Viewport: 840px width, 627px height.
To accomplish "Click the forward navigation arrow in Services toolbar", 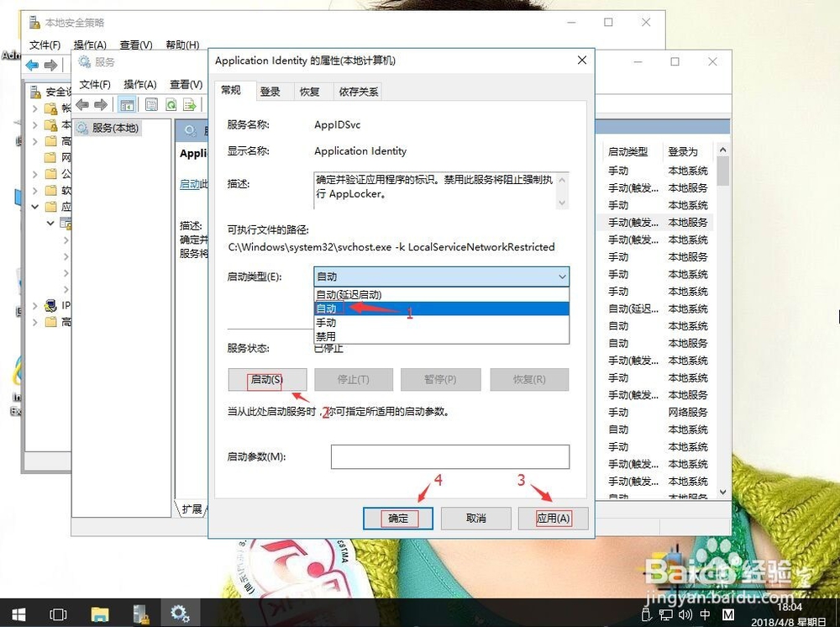I will (x=100, y=103).
